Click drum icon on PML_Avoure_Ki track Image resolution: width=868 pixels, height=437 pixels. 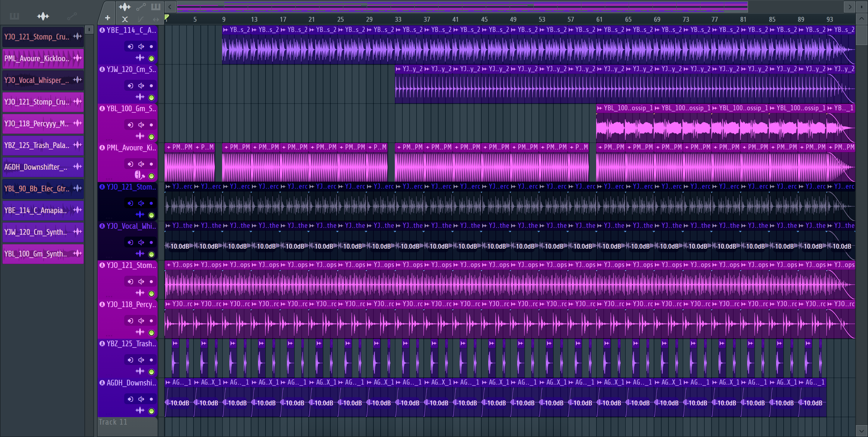[x=139, y=175]
